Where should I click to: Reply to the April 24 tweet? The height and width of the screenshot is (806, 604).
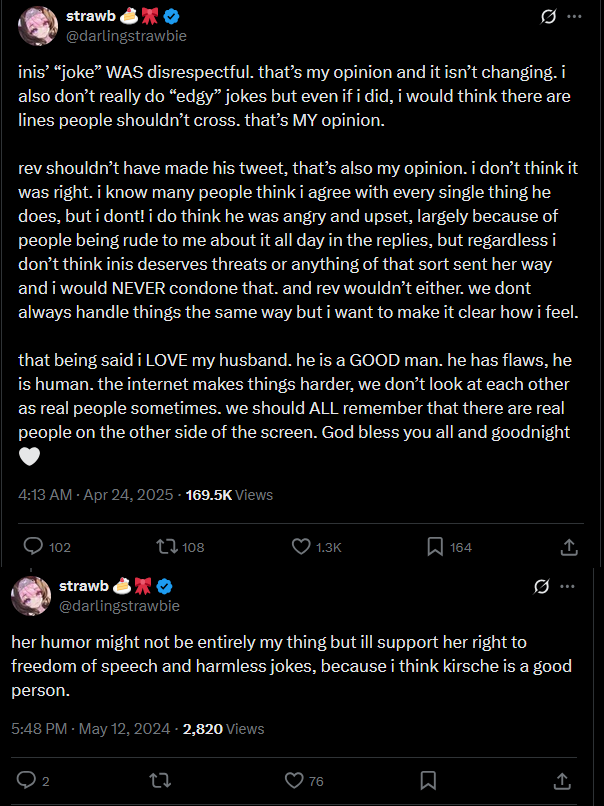pos(33,547)
